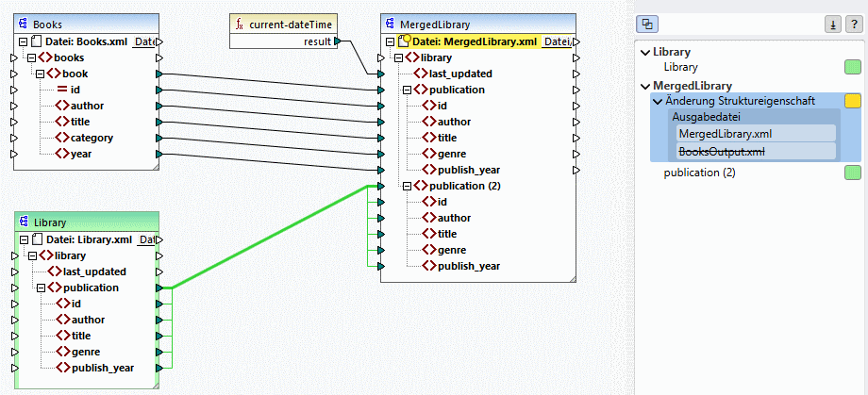Image resolution: width=868 pixels, height=395 pixels.
Task: Click the output connector of Books year
Action: [159, 154]
